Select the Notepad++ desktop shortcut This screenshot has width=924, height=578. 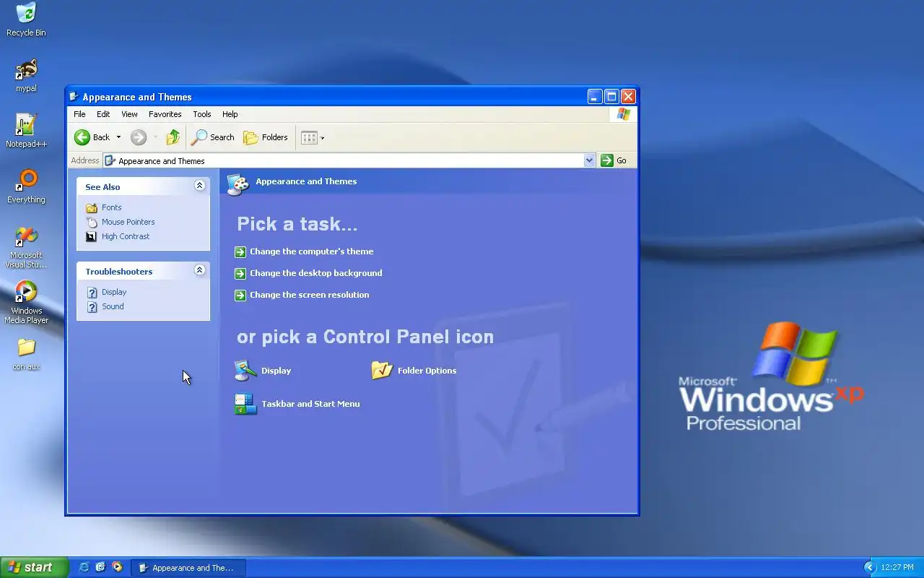(x=26, y=131)
